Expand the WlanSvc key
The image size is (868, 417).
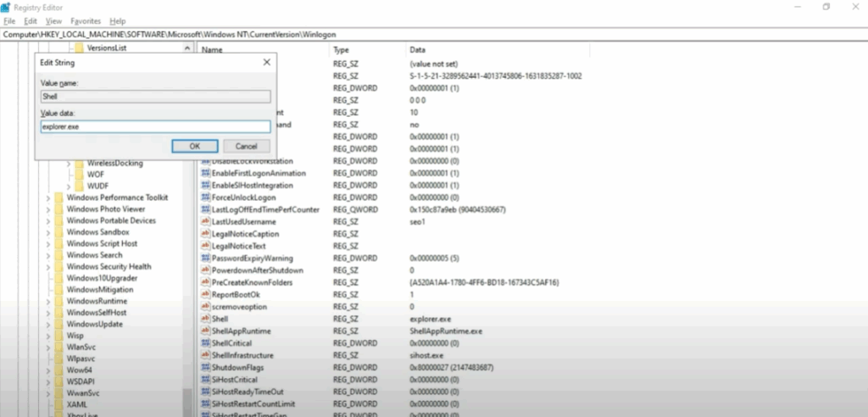(x=48, y=347)
